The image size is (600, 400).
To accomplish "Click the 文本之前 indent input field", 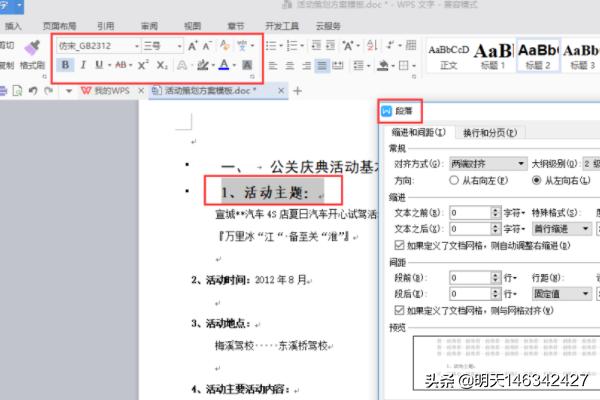I will pyautogui.click(x=470, y=212).
